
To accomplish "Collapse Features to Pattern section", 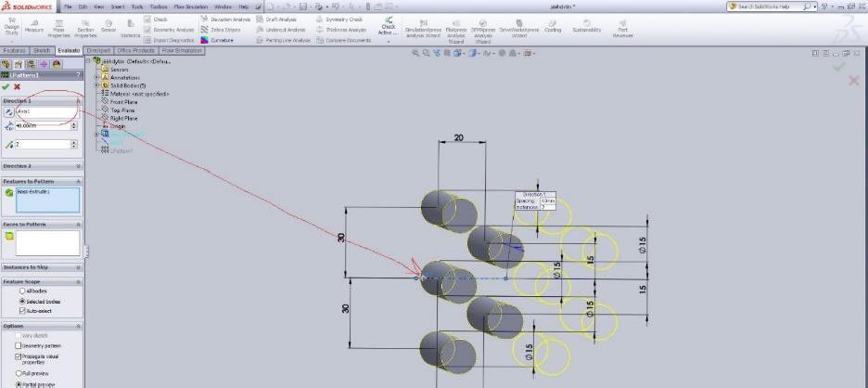I will click(78, 182).
